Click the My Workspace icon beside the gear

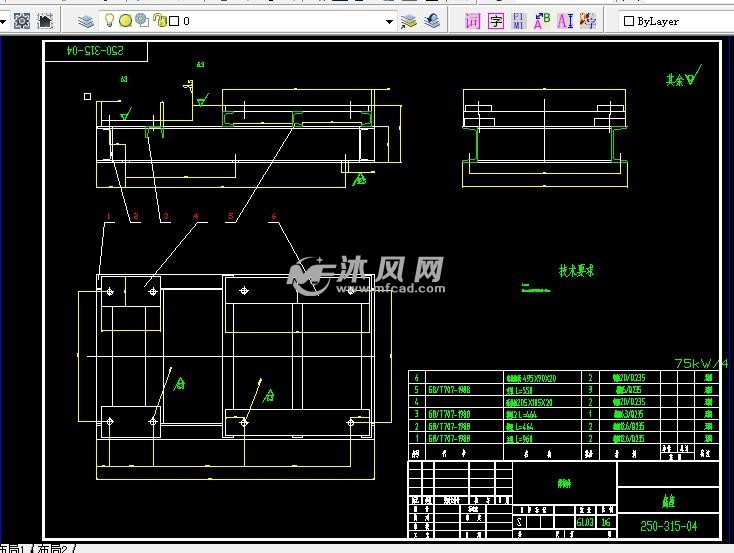[x=46, y=20]
